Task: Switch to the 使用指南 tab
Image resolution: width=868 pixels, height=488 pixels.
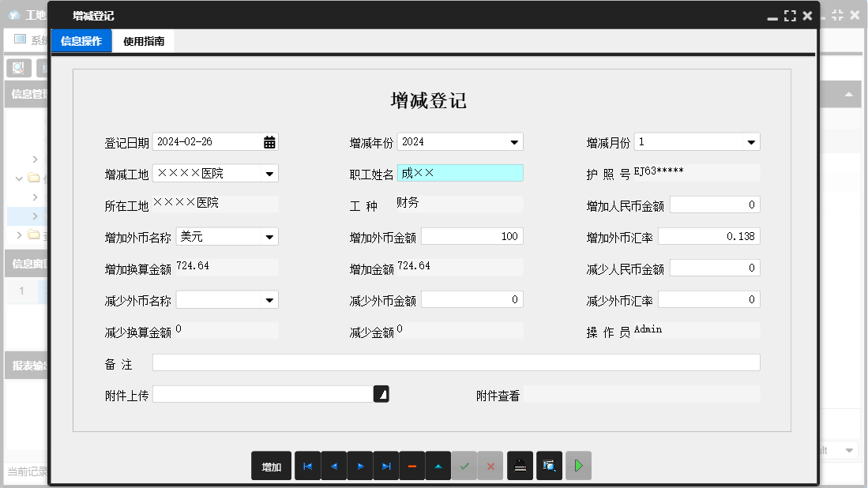Action: 144,40
